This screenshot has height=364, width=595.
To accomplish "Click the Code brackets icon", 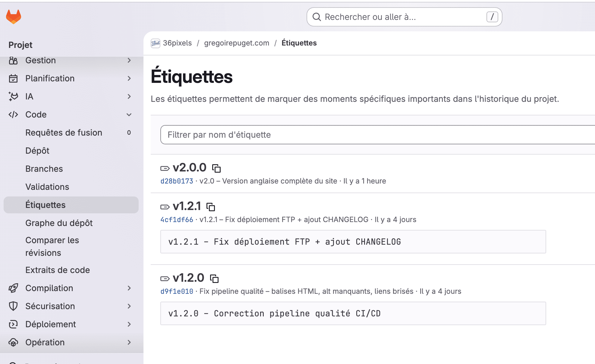I will [x=13, y=115].
